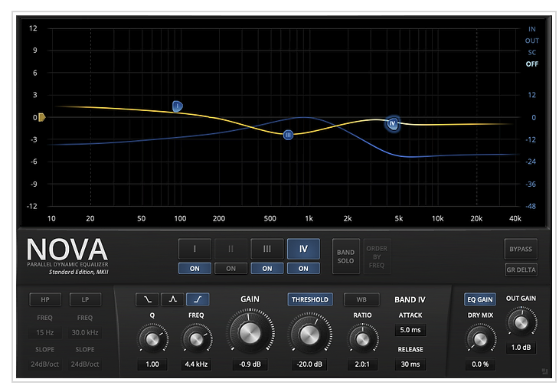The height and width of the screenshot is (392, 559).
Task: Click the RATIO knob
Action: 362,339
